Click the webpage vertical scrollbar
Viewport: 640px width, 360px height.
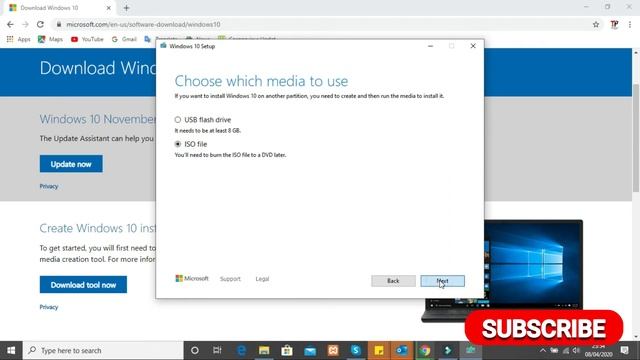pos(636,138)
